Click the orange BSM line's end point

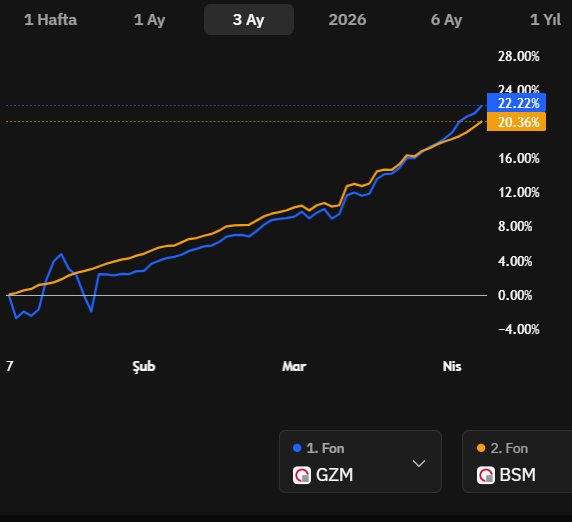482,121
